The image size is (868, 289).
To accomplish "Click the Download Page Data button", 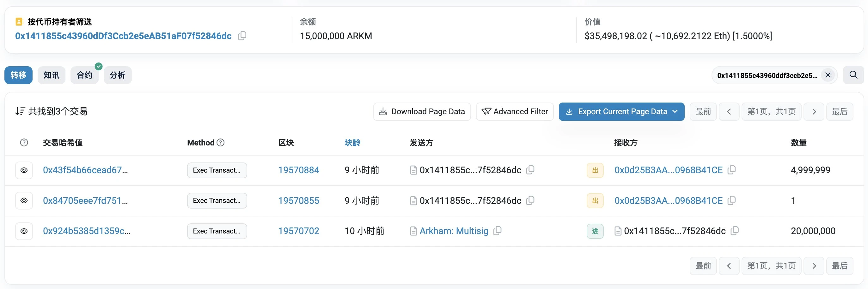I will click(x=422, y=111).
